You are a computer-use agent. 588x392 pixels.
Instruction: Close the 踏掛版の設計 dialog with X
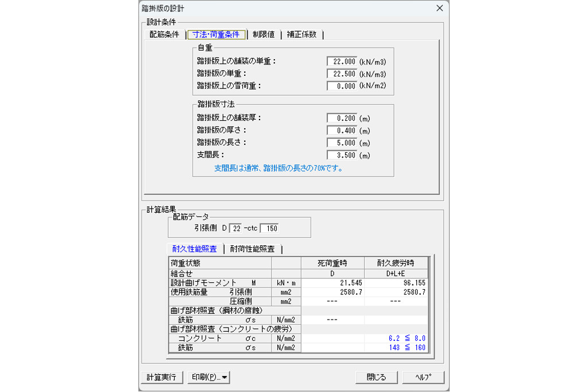pyautogui.click(x=440, y=9)
